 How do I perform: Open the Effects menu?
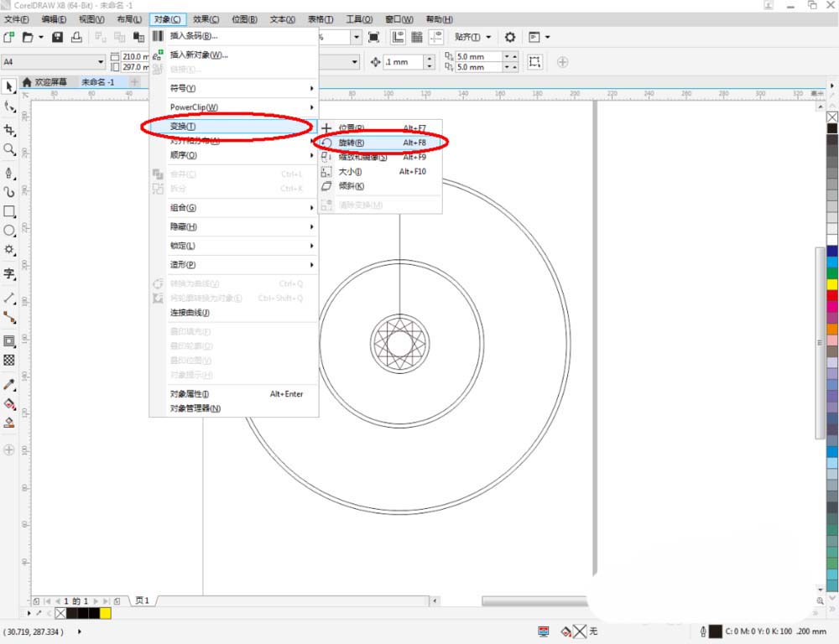point(206,19)
